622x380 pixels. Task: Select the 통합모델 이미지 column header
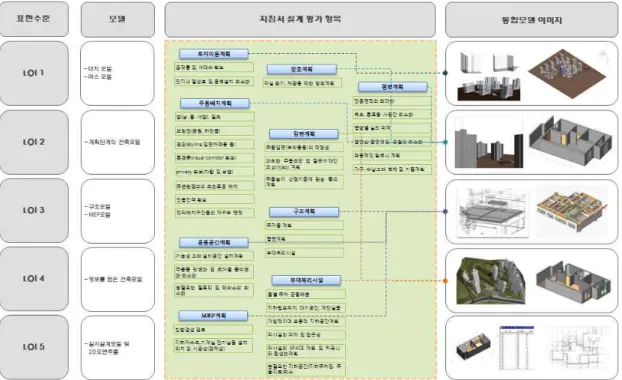[x=532, y=19]
